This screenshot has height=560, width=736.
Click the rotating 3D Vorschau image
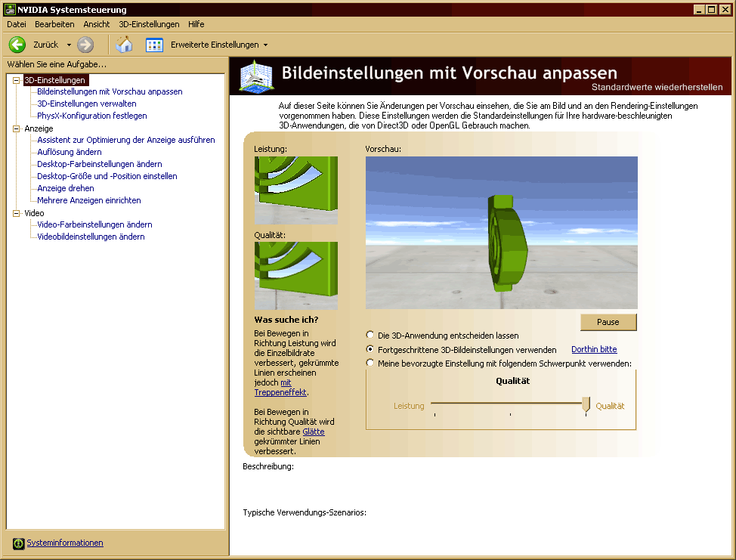click(501, 232)
